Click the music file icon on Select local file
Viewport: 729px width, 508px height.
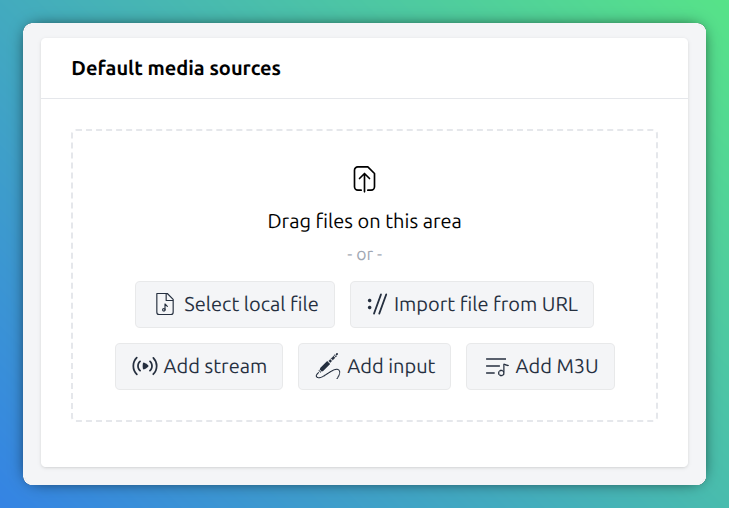tap(165, 304)
